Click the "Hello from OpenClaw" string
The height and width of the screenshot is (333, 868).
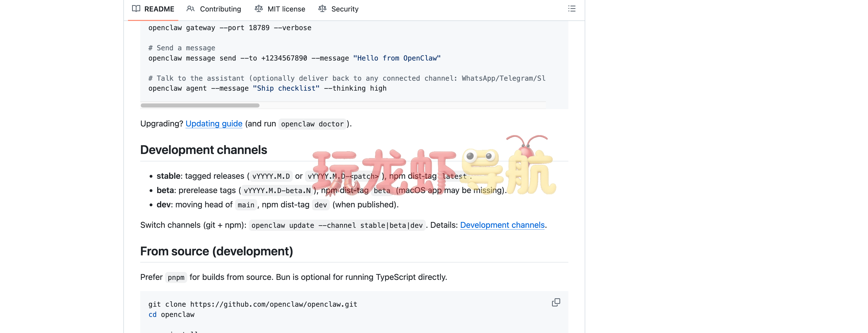point(397,58)
